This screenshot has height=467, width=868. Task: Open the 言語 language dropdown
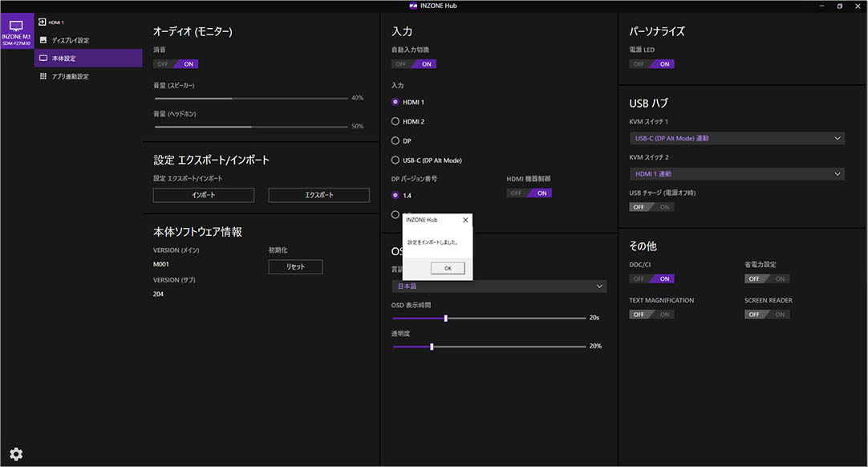pos(499,286)
